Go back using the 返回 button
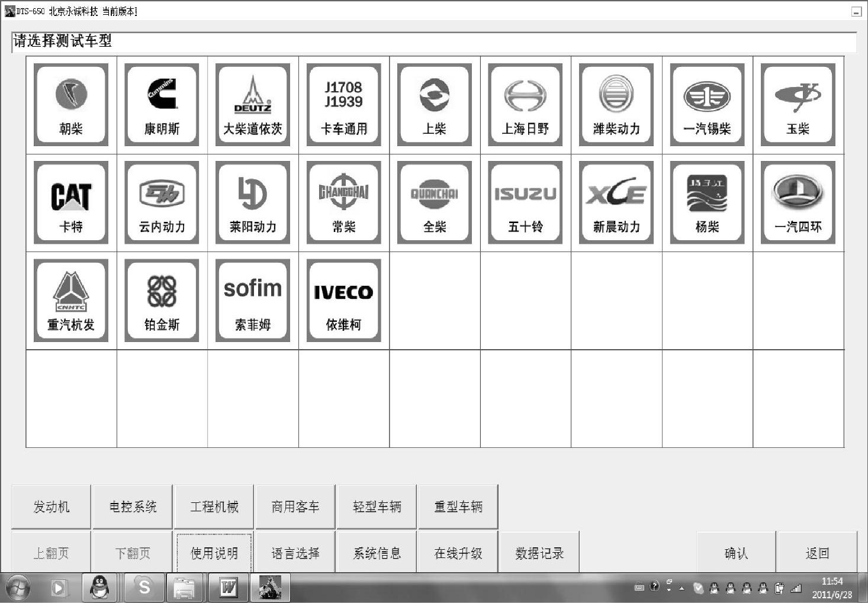The image size is (868, 603). [x=818, y=553]
